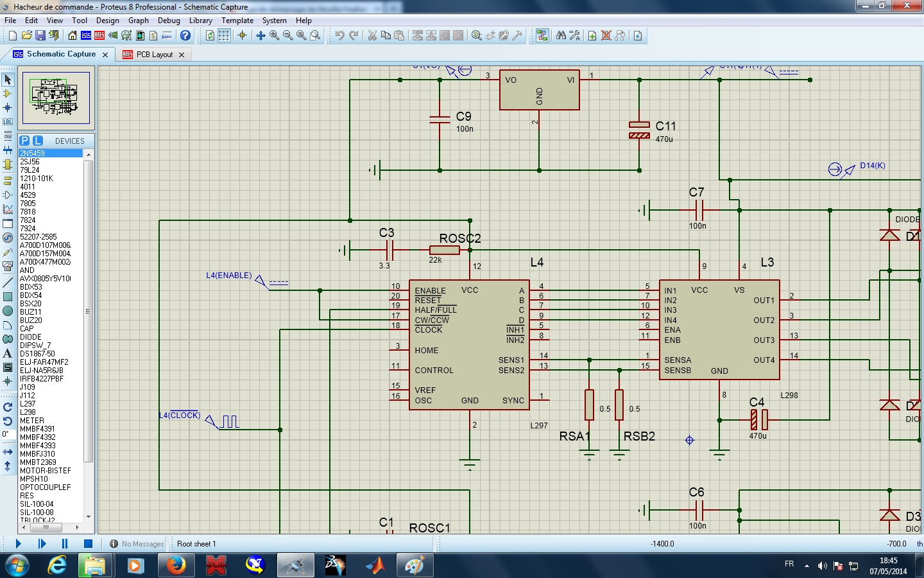Click the Pick Devices P button
Screen dimensions: 924x578
tap(24, 141)
